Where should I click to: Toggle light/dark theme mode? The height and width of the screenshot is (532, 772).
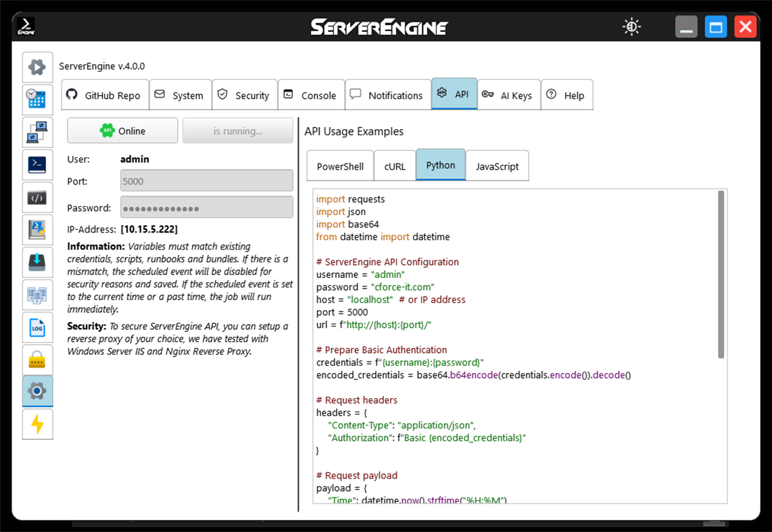(631, 26)
